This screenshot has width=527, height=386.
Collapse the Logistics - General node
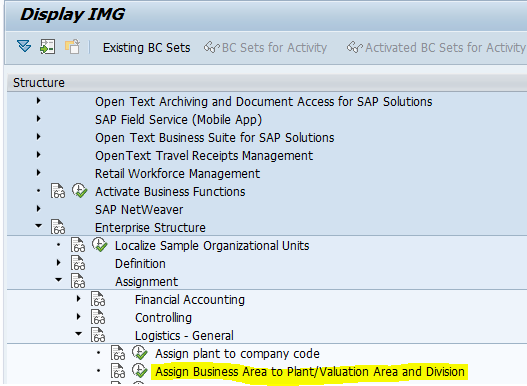[78, 334]
